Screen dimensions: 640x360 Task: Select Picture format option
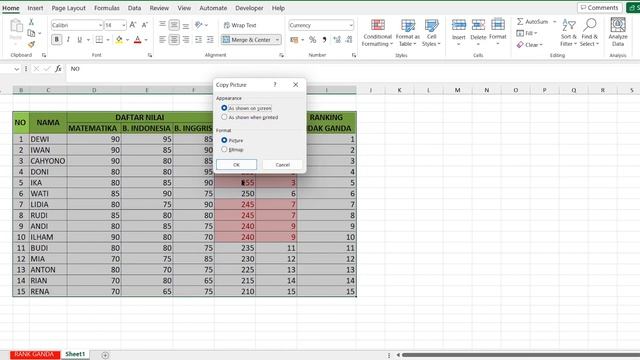(232, 140)
